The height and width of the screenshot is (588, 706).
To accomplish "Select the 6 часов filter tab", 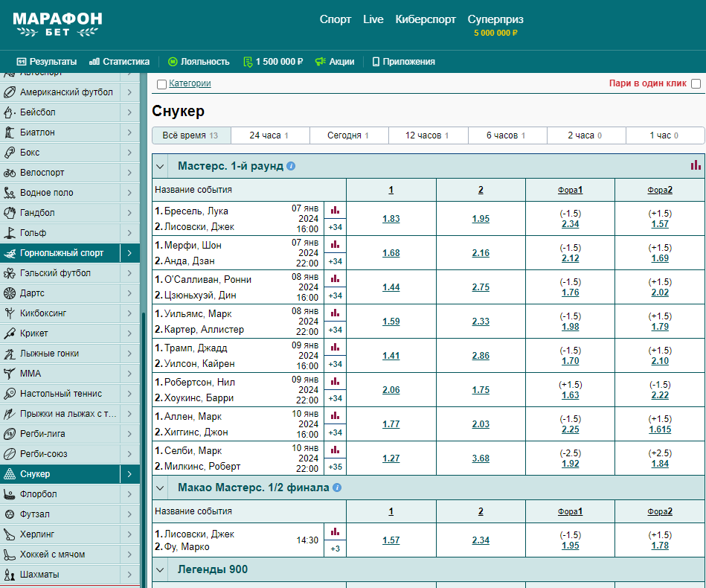I will 507,135.
